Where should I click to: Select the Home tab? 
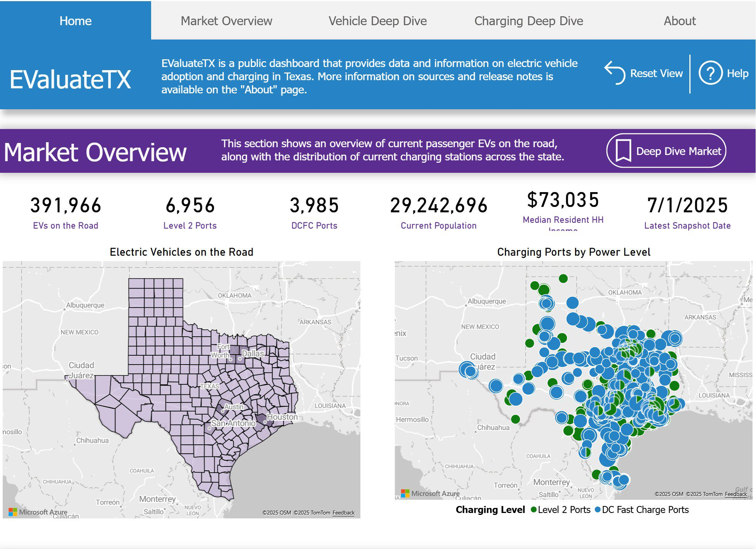click(76, 21)
